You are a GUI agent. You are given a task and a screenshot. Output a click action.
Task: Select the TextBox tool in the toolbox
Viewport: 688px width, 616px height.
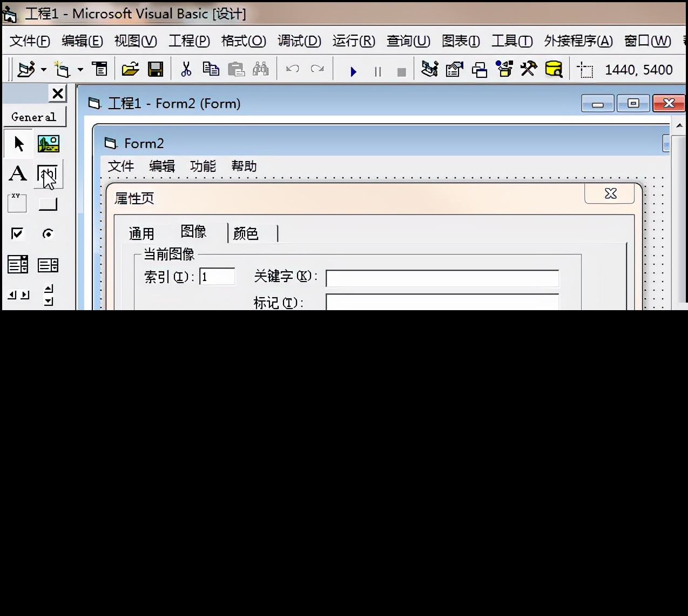(x=48, y=174)
